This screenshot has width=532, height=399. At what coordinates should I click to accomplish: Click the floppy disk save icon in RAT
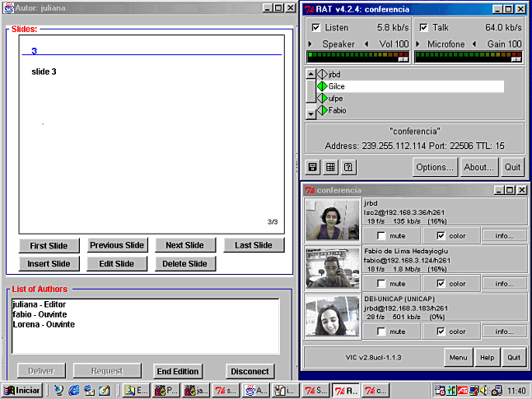313,167
